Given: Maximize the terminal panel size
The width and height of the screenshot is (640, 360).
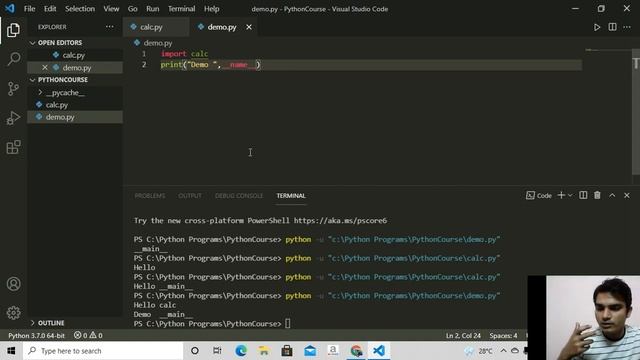Looking at the screenshot, I should [612, 196].
